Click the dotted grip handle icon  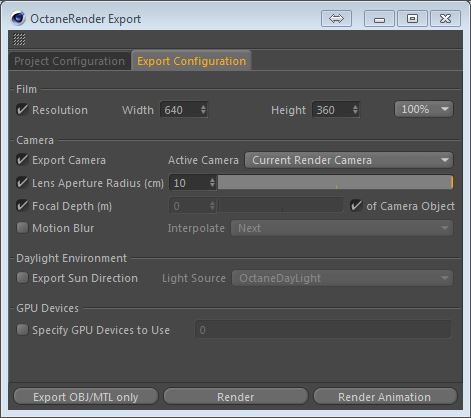pos(19,39)
